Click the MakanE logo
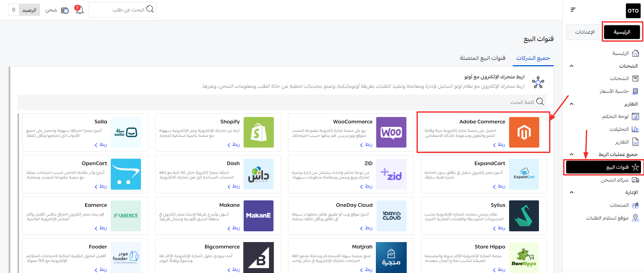Image resolution: width=644 pixels, height=273 pixels. pos(258,216)
